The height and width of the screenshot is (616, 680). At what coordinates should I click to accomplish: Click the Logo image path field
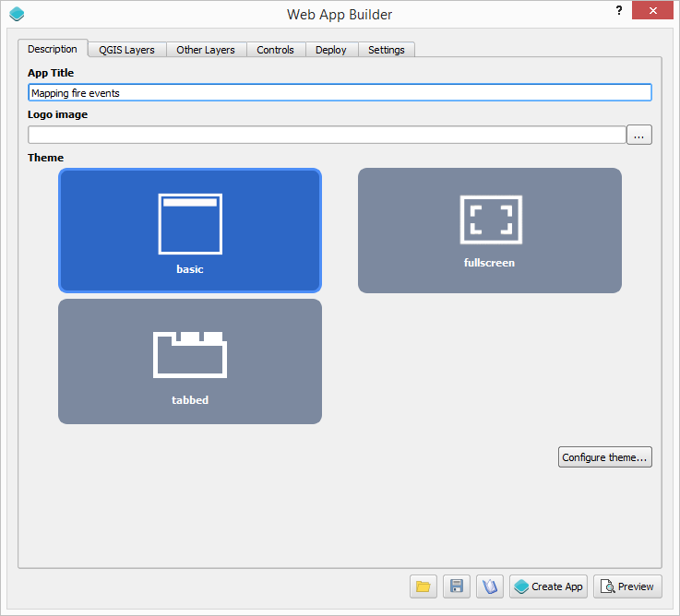[327, 136]
